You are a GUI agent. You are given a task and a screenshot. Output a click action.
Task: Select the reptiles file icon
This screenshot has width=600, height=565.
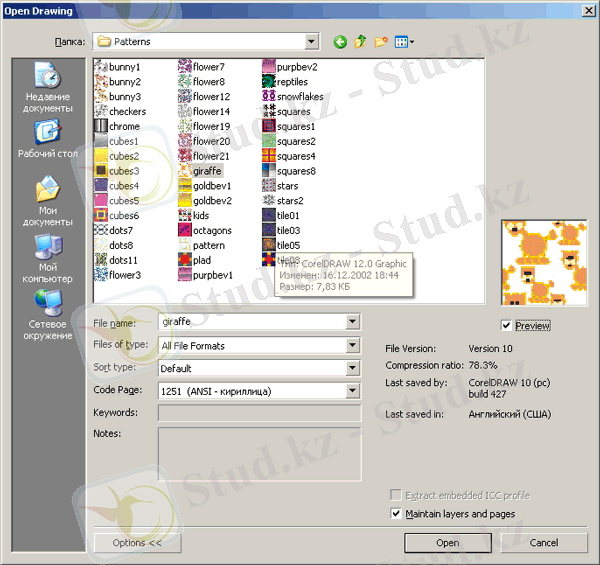click(x=269, y=81)
